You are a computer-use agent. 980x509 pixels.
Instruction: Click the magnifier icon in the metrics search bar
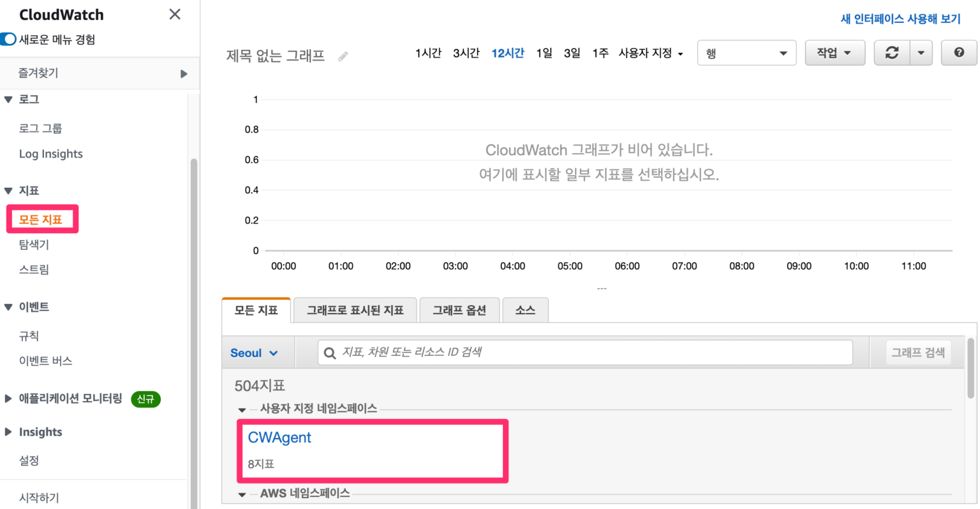(x=329, y=352)
